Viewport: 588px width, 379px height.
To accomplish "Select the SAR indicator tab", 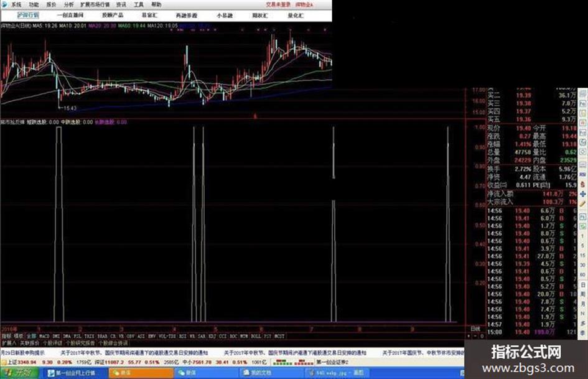I will tap(200, 336).
